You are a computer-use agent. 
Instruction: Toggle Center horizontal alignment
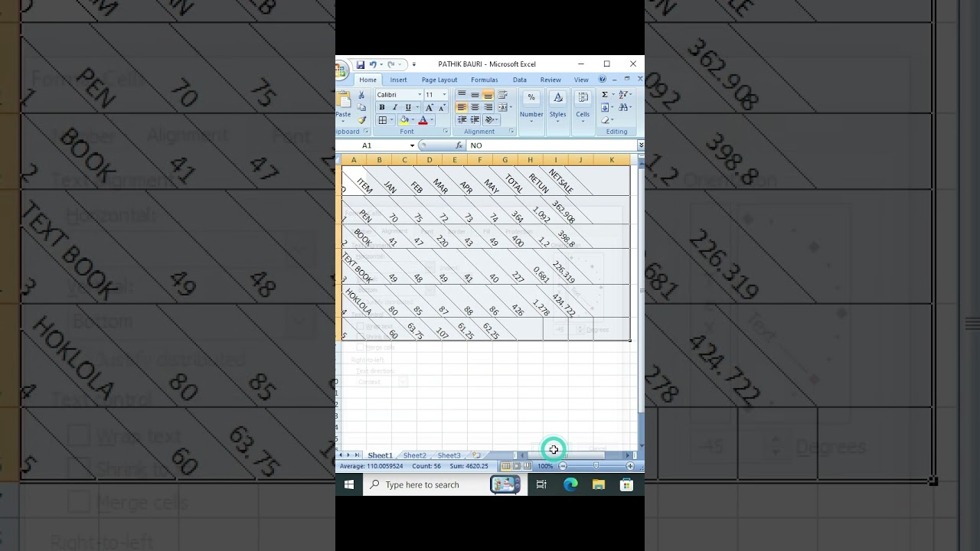pos(475,108)
